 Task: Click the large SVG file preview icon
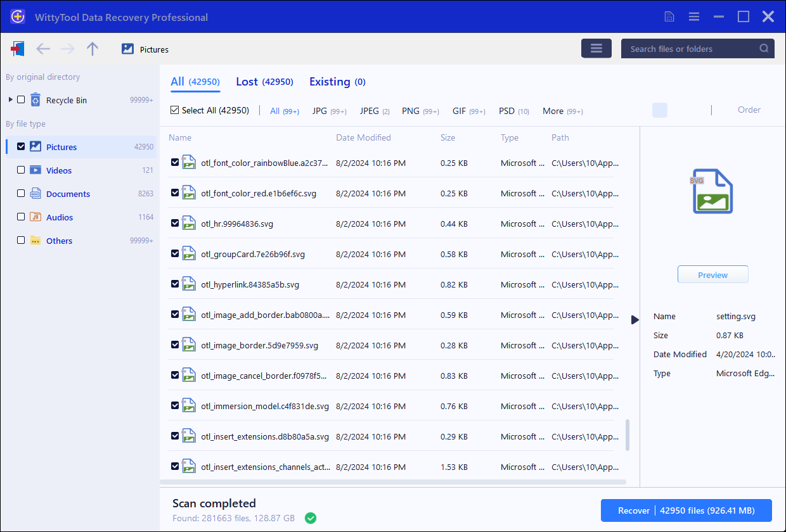[712, 191]
